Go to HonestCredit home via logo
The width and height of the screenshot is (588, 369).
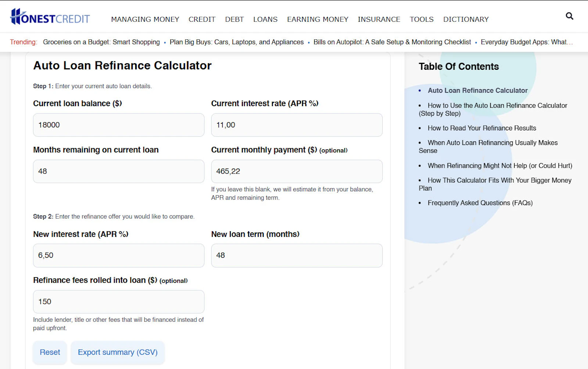(x=50, y=17)
